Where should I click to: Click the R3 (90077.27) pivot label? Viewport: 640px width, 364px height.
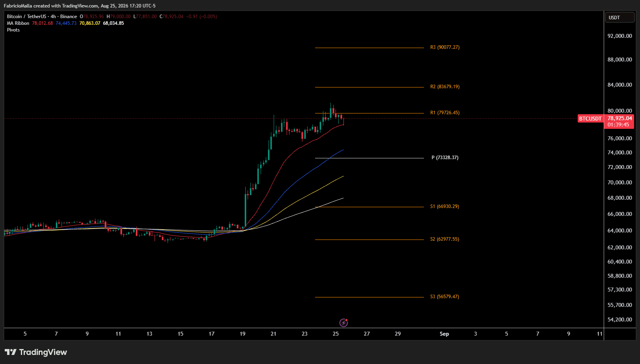[x=445, y=47]
